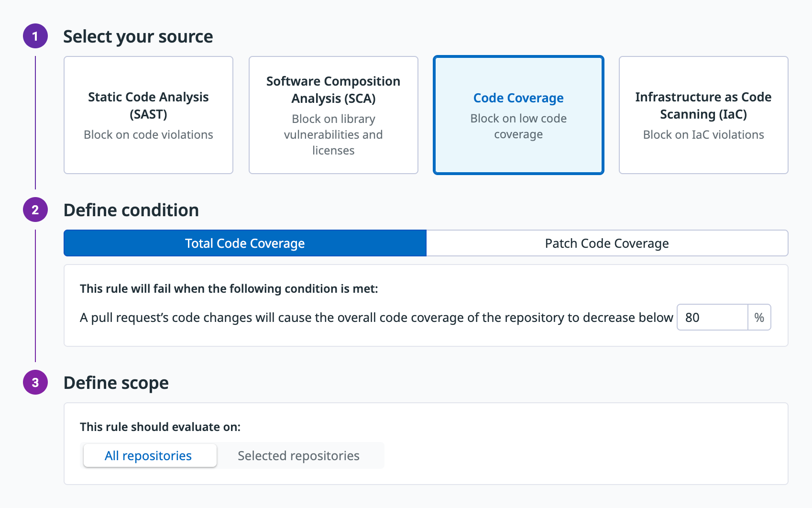The image size is (812, 508).
Task: Click the "Define scope" heading
Action: click(x=116, y=383)
